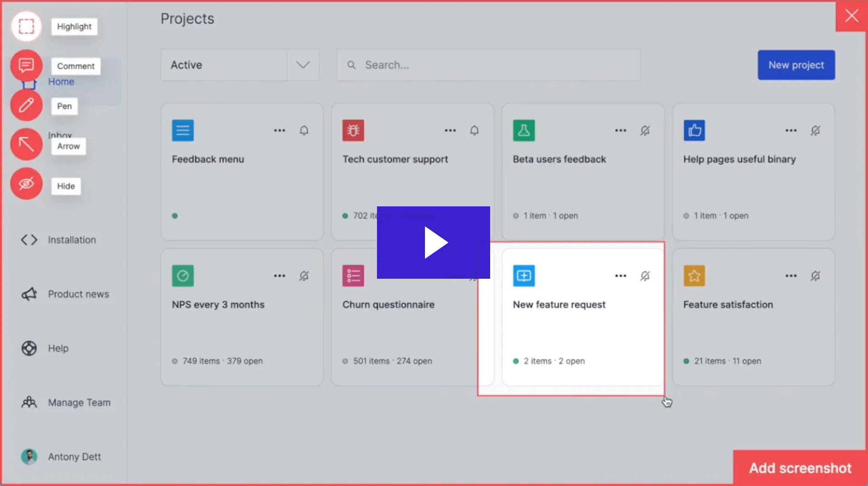Unmute notifications for Feature satisfaction project
The image size is (868, 486).
tap(816, 276)
